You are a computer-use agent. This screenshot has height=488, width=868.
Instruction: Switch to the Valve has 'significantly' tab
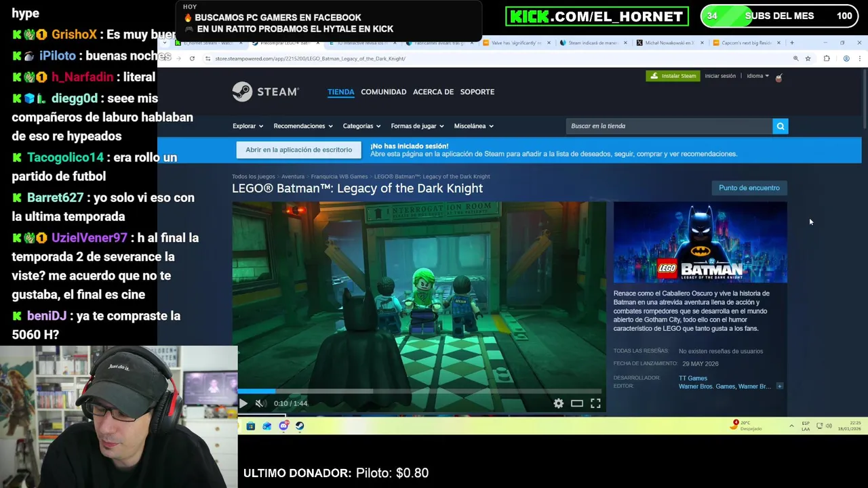coord(515,43)
